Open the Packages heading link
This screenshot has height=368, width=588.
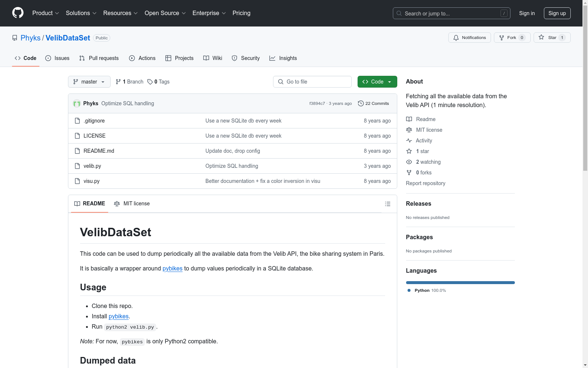419,237
